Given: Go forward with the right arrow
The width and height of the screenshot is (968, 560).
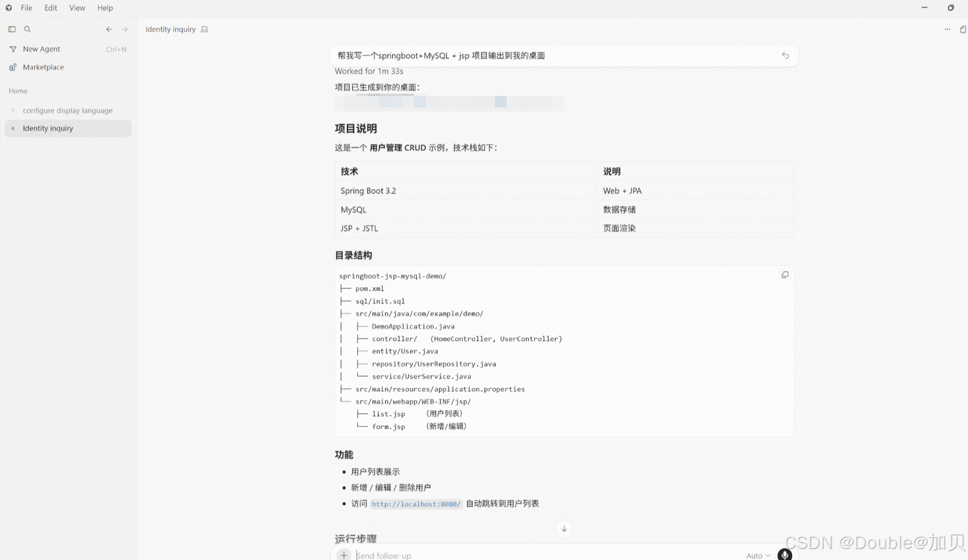Looking at the screenshot, I should tap(124, 29).
